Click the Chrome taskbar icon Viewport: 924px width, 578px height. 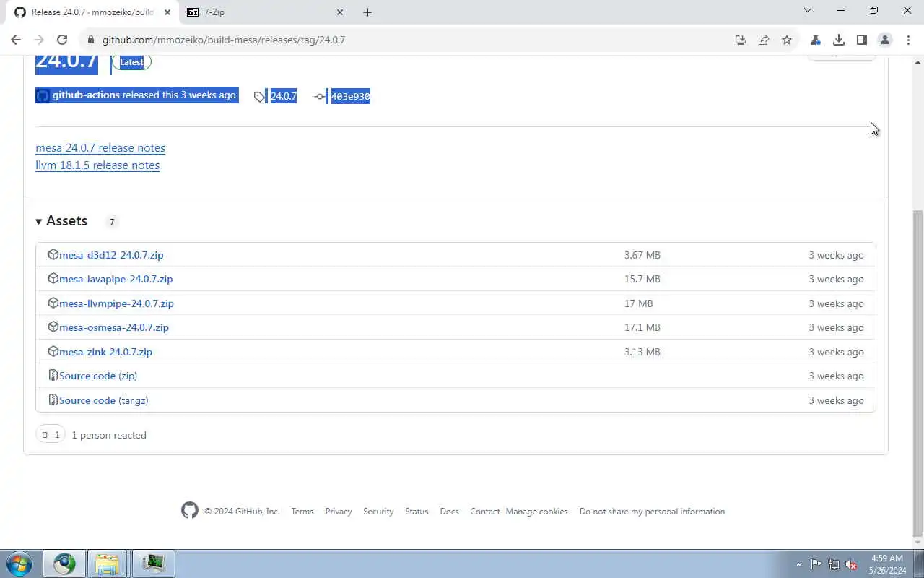click(x=64, y=564)
